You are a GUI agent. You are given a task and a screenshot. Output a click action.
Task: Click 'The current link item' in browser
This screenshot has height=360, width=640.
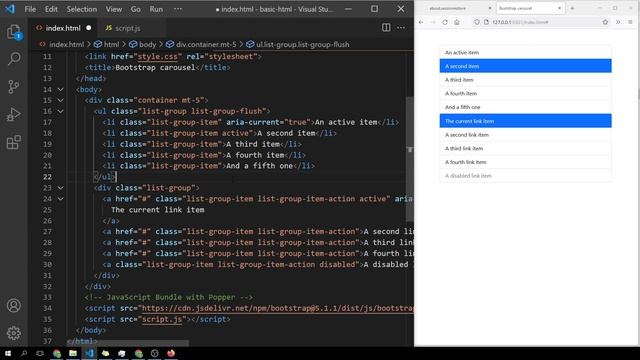(x=525, y=121)
